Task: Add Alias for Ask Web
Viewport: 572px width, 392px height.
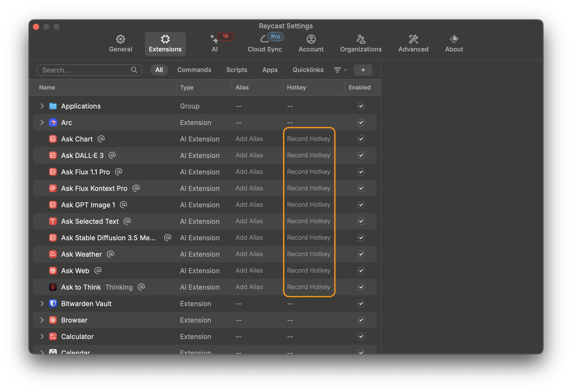Action: [x=249, y=271]
